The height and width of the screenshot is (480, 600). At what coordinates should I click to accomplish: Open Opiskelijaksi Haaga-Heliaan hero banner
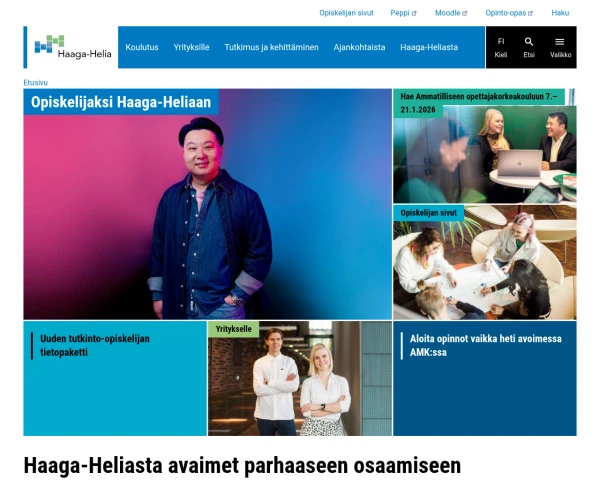click(x=207, y=204)
